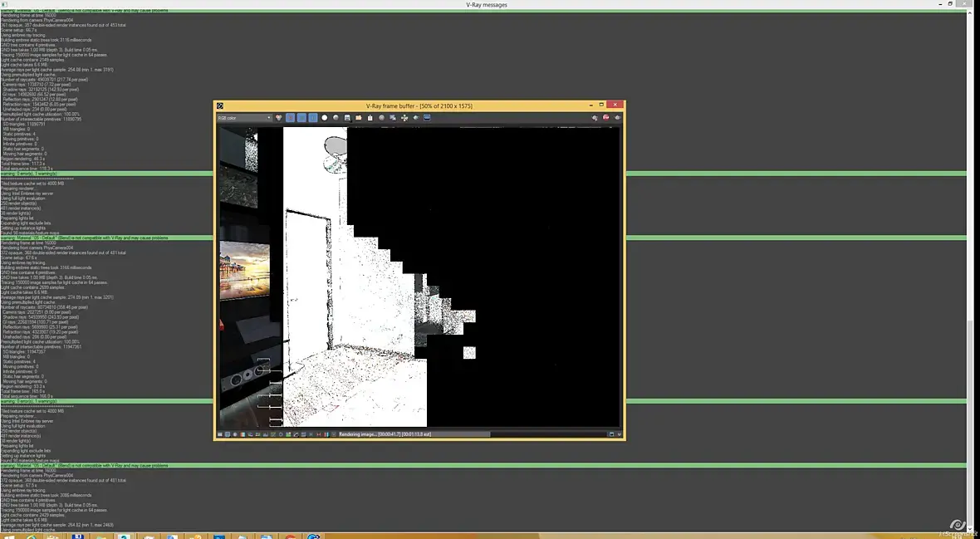Enable monochromatic mode grey sphere icon
Image resolution: width=980 pixels, height=539 pixels.
[x=336, y=118]
